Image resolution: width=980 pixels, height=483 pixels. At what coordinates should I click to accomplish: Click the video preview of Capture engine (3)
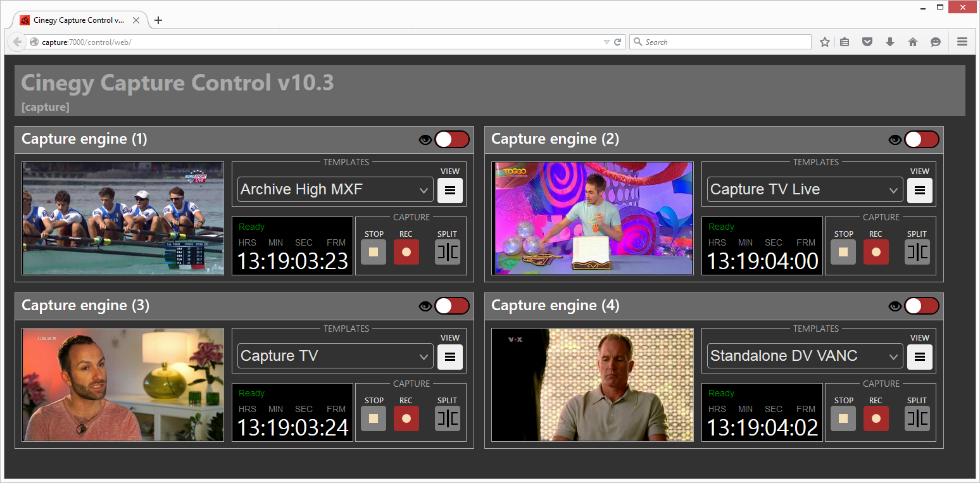(x=123, y=384)
